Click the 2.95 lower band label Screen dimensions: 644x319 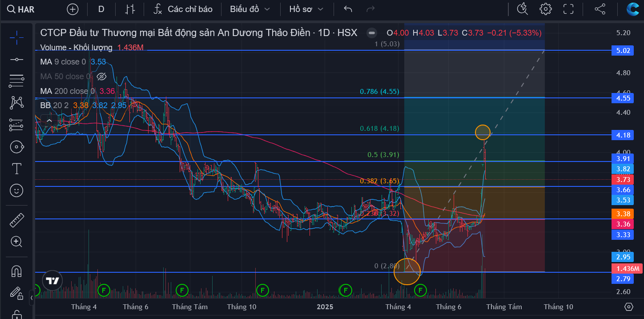click(623, 257)
